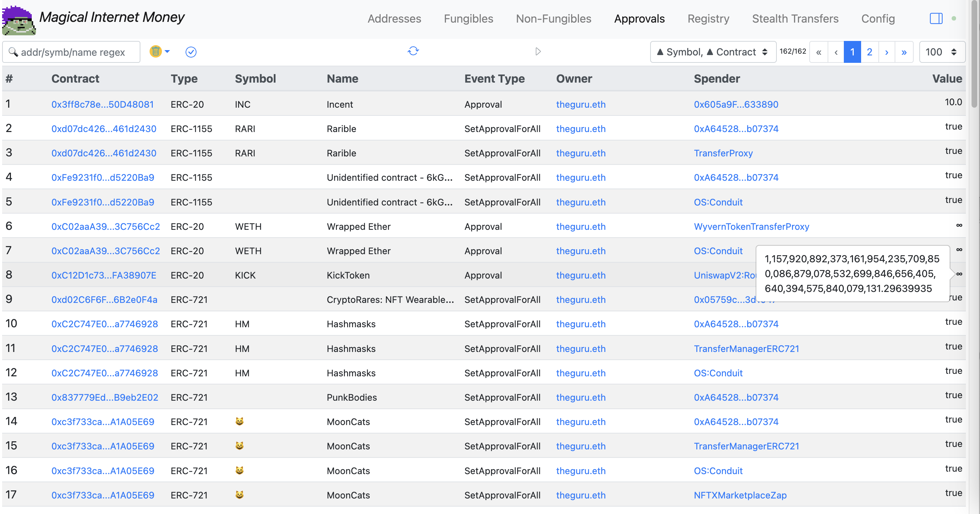Click the gray play triangle icon
The height and width of the screenshot is (514, 980).
click(x=538, y=52)
